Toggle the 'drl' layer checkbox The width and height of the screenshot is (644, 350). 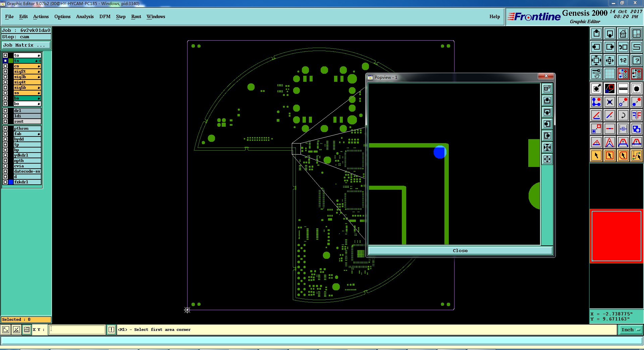(x=5, y=111)
